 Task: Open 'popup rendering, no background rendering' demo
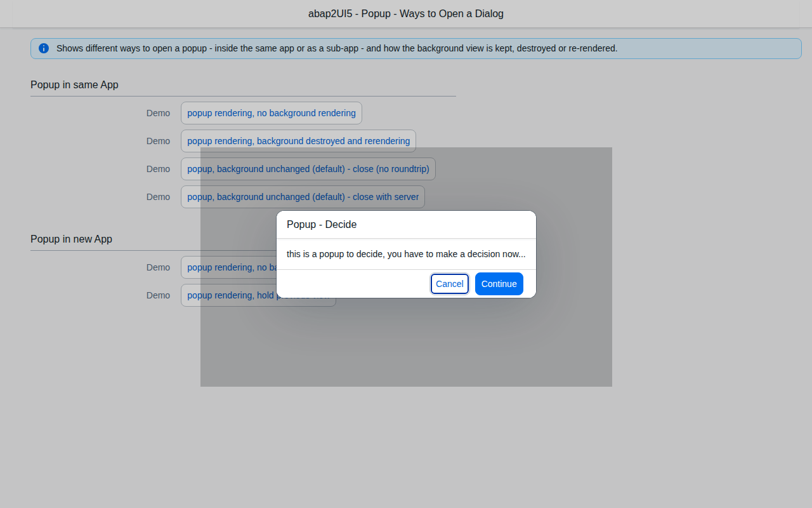tap(272, 113)
